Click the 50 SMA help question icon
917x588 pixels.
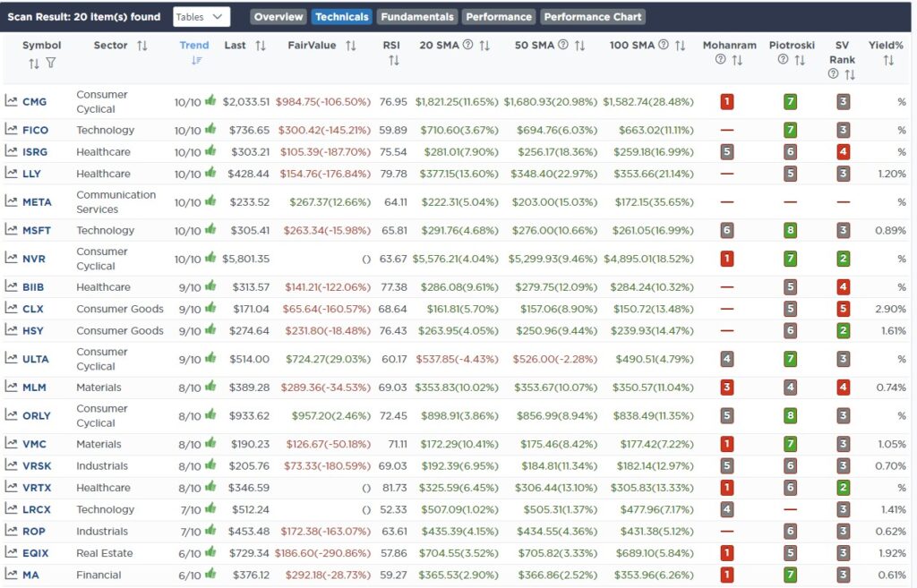[563, 45]
